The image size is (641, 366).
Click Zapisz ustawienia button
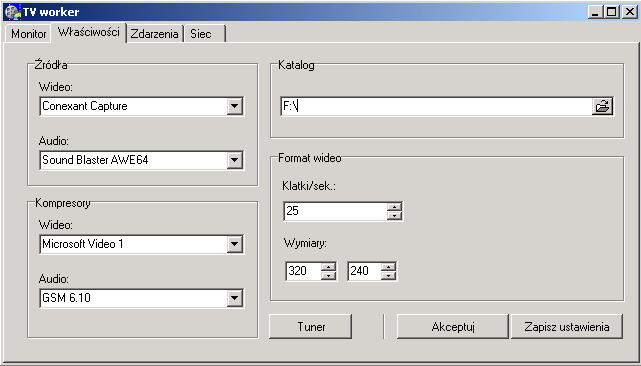[x=567, y=327]
